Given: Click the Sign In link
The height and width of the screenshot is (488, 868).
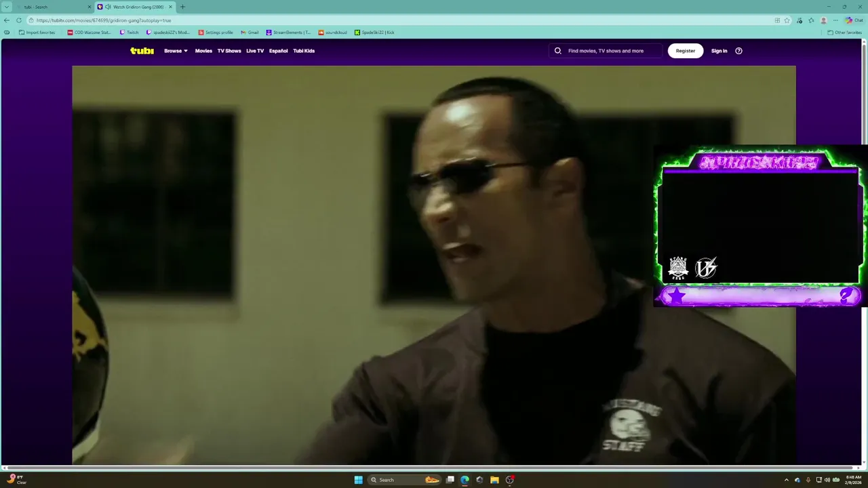Looking at the screenshot, I should click(719, 51).
